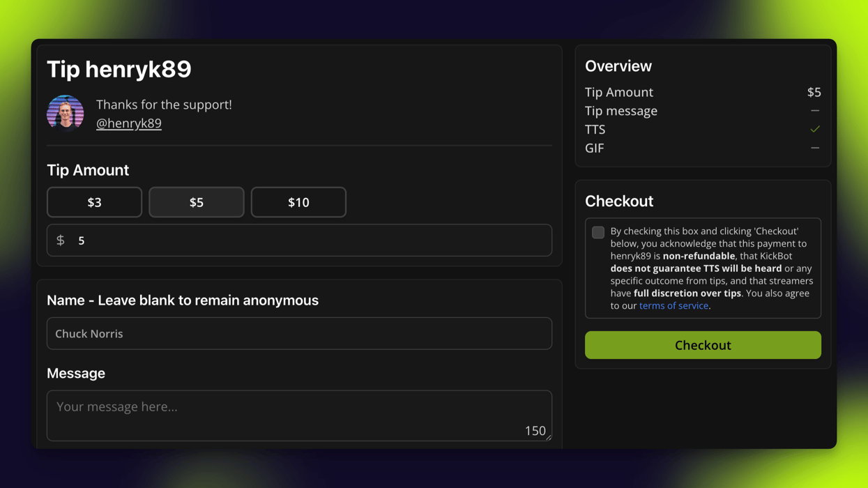Check the non-refundable acknowledgment checkbox
The height and width of the screenshot is (488, 868).
(x=598, y=233)
